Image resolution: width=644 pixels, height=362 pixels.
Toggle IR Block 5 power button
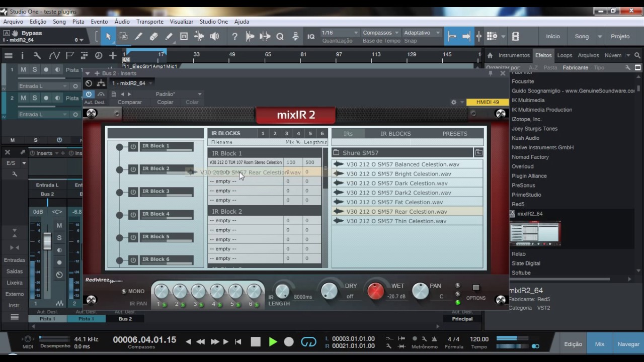coord(133,237)
